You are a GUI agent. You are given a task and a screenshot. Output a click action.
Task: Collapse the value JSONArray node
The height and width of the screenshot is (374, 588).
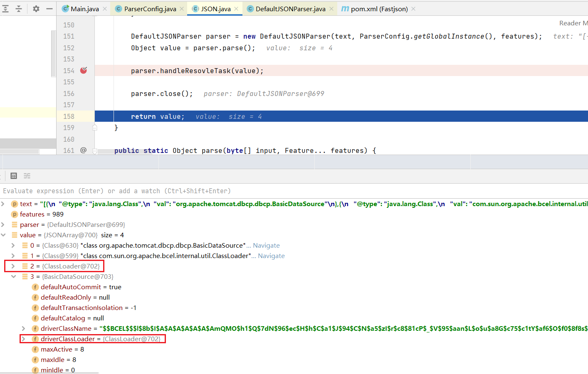(3, 235)
